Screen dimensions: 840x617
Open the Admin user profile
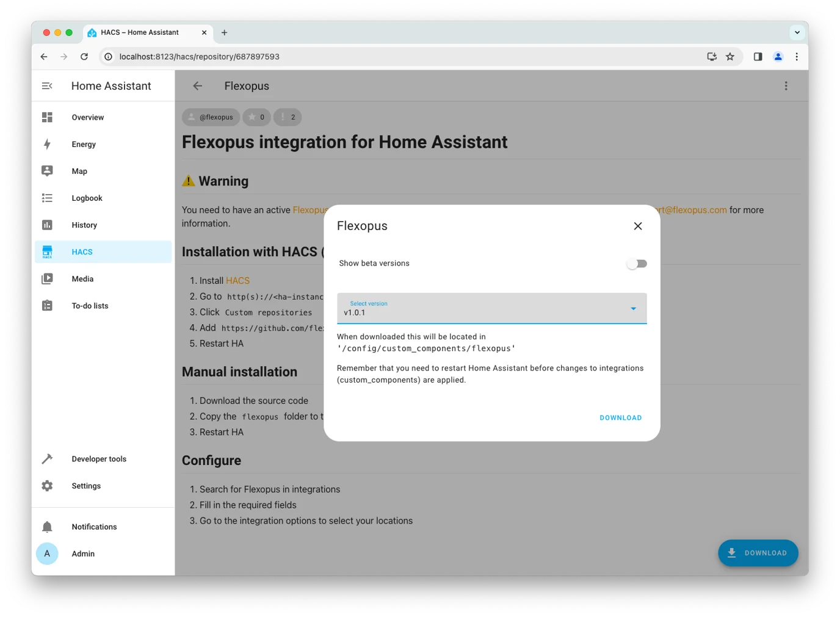[x=83, y=554]
